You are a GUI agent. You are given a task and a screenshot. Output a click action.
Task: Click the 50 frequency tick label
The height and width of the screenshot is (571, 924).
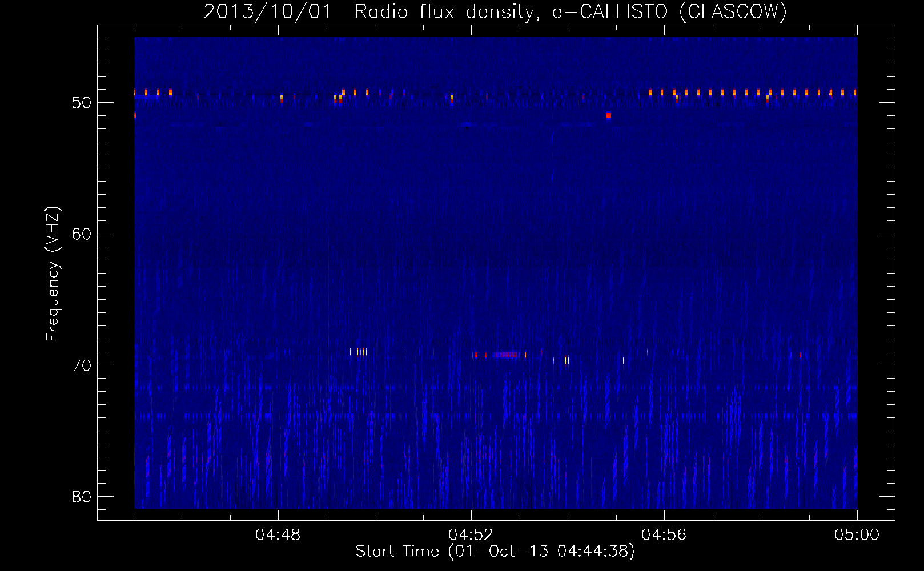82,103
